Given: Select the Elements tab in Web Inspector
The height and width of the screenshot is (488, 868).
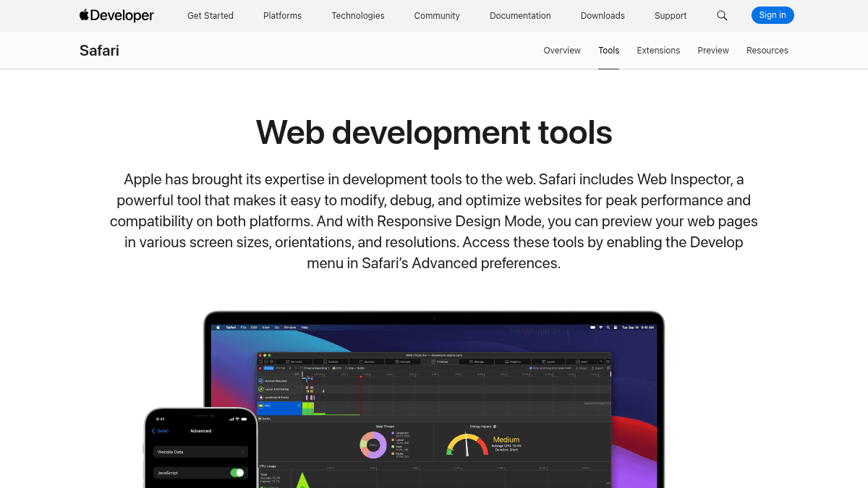Looking at the screenshot, I should [293, 361].
